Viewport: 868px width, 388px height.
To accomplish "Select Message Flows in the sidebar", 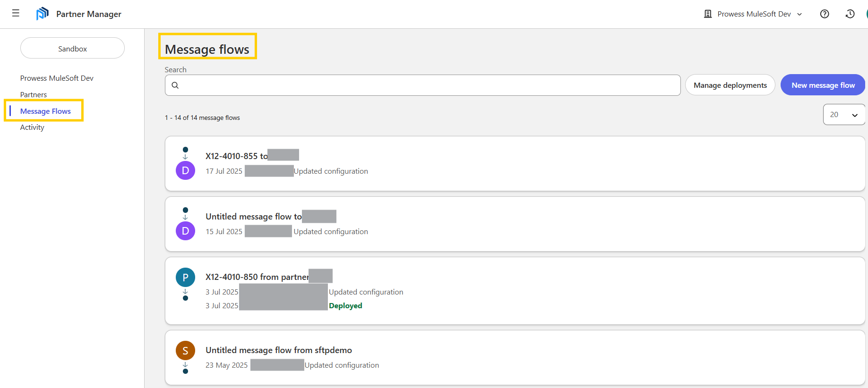I will 45,111.
